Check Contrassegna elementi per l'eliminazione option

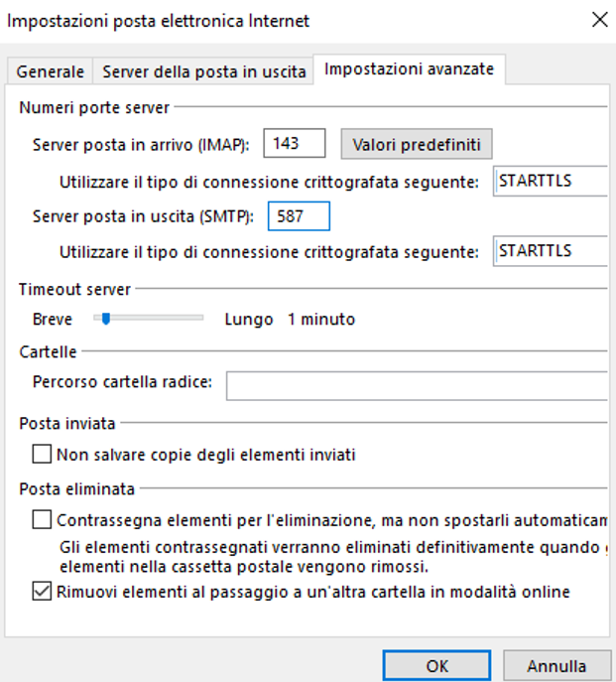(42, 519)
